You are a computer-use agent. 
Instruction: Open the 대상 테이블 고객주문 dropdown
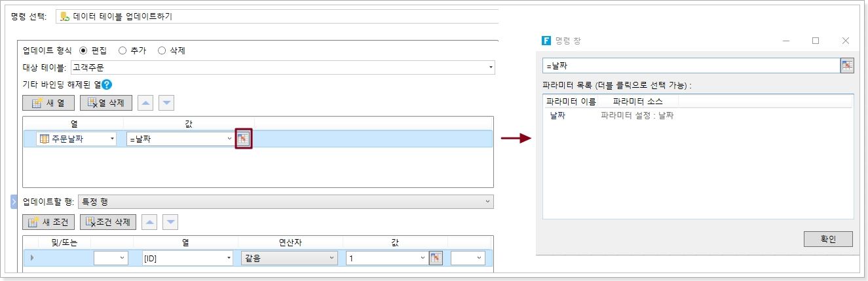[x=491, y=67]
